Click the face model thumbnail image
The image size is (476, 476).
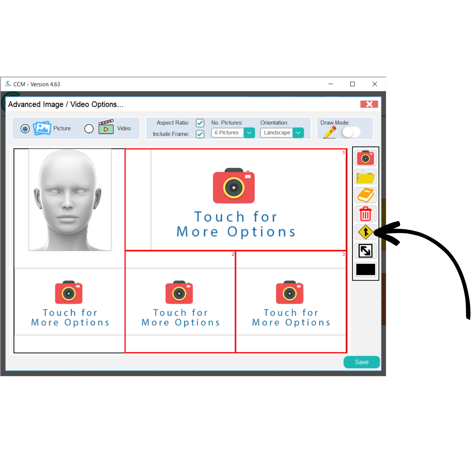pos(70,200)
